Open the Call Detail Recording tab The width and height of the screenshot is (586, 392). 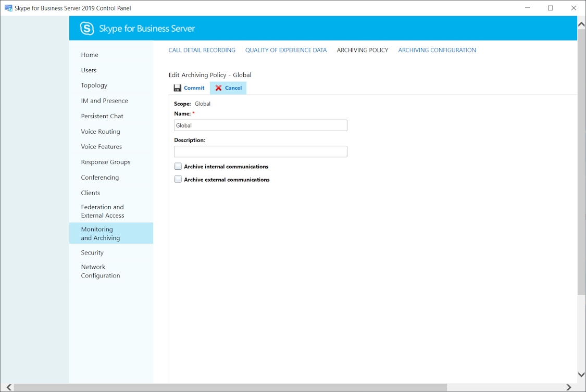(202, 50)
